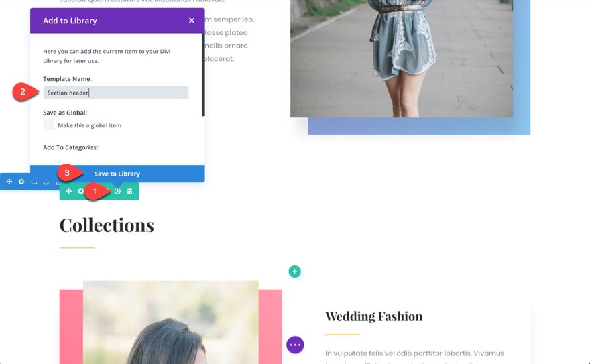The image size is (590, 364).
Task: Click the Save as Global label
Action: point(65,113)
